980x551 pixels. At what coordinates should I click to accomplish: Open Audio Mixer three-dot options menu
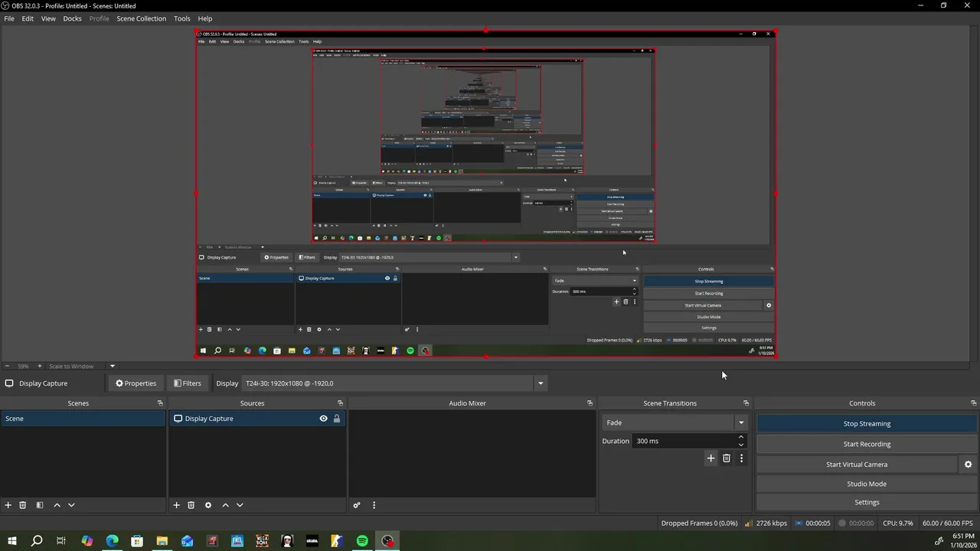coord(374,505)
